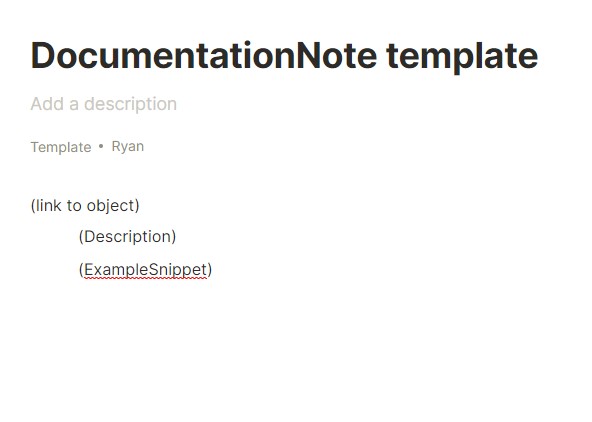Place cursor in (link to object) line
Screen dimensions: 592x422
(x=85, y=206)
